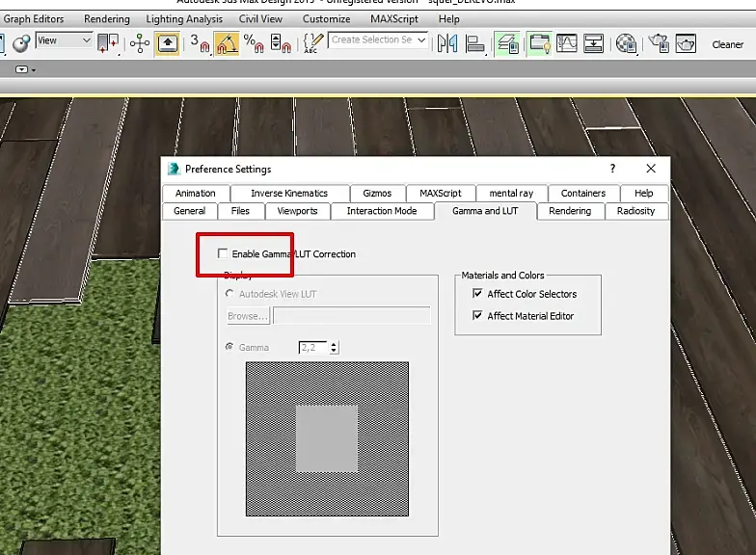Uncheck Affect Color Selectors
This screenshot has height=555, width=756.
[477, 293]
